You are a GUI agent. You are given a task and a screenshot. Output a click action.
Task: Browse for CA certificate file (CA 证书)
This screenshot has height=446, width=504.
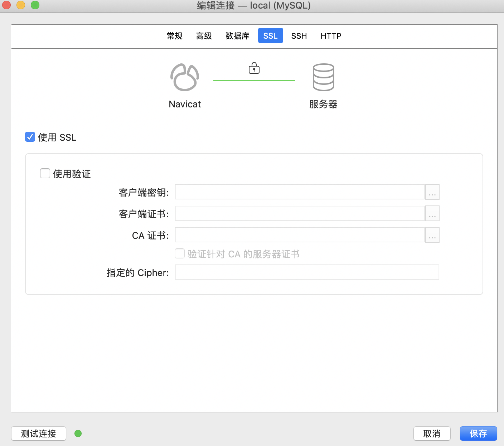tap(432, 235)
